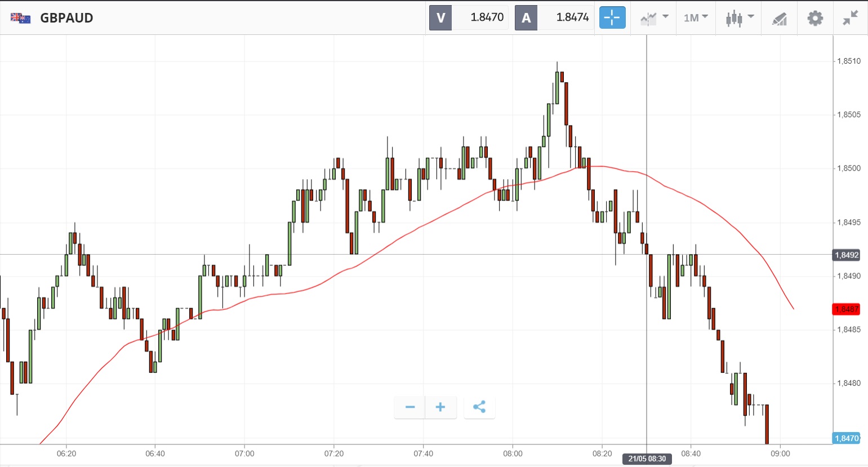Screen dimensions: 868x467
Task: Click the 07:00 time axis label
Action: (x=244, y=453)
